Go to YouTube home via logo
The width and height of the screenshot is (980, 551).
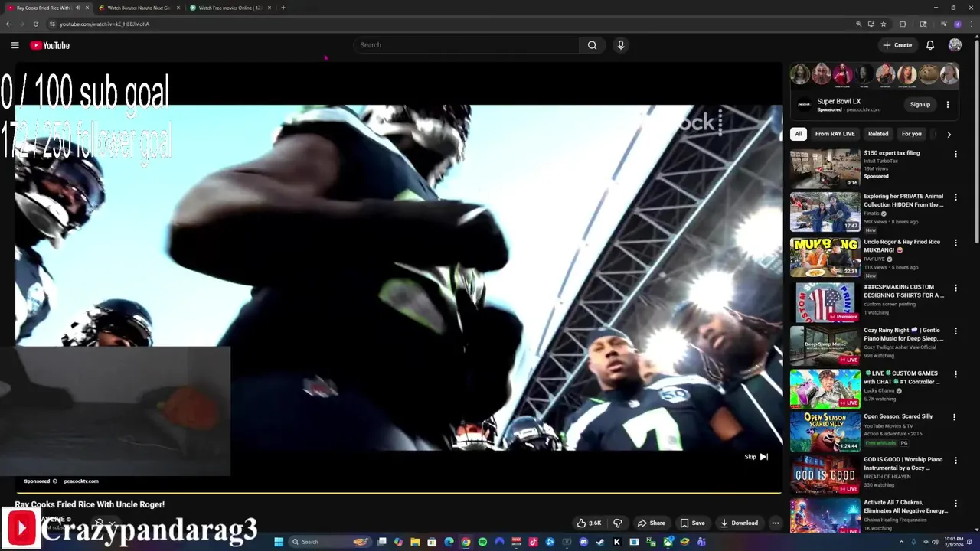click(x=50, y=45)
